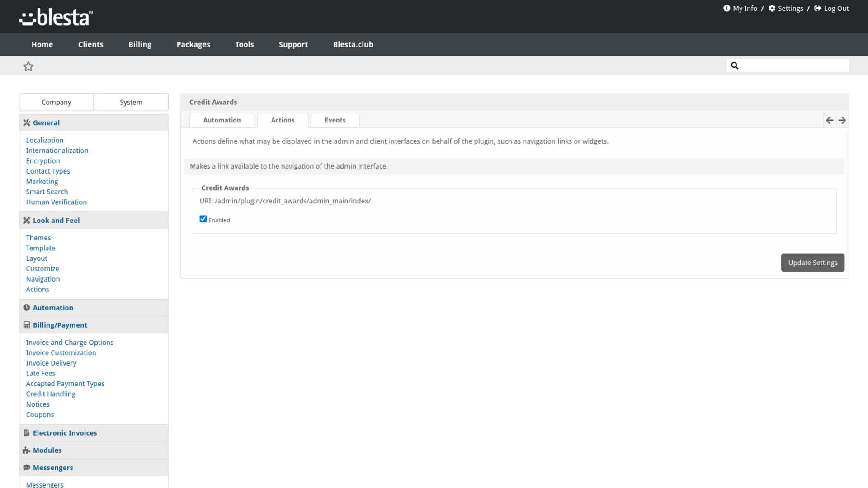Open Invoice Customization settings
This screenshot has height=488, width=868.
tap(61, 353)
